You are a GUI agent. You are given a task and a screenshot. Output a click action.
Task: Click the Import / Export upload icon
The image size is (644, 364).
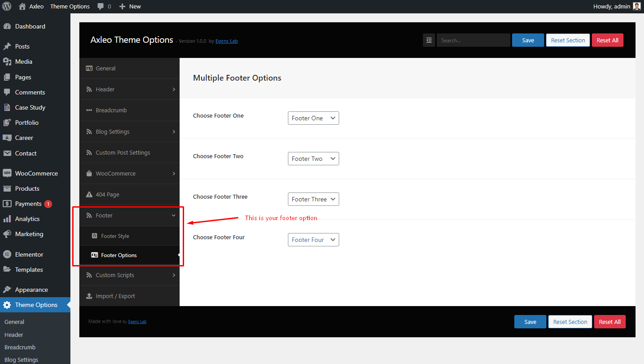(x=89, y=296)
